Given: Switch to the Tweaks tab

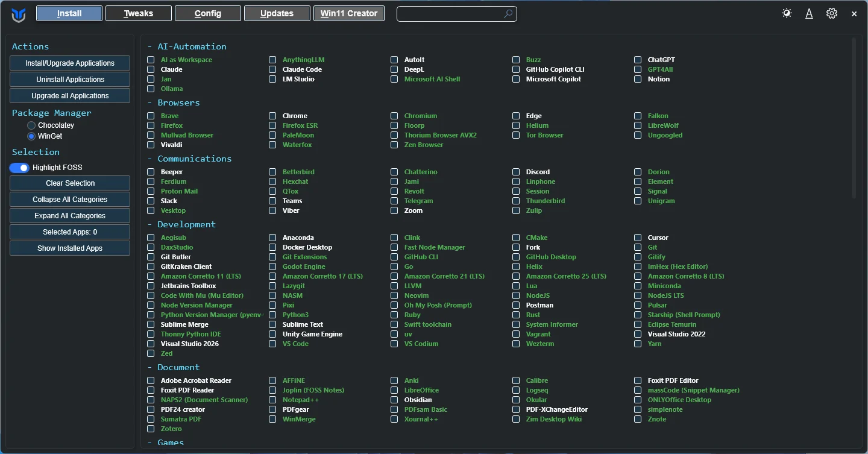Looking at the screenshot, I should pyautogui.click(x=139, y=13).
